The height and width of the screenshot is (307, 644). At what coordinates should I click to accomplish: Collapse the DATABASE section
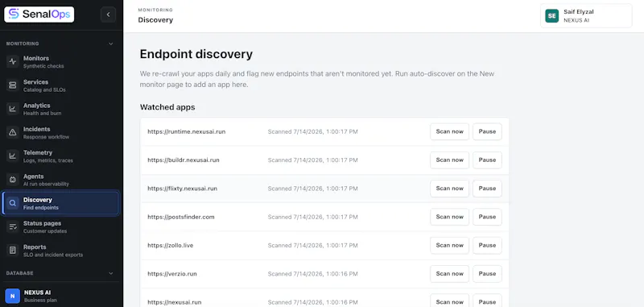coord(110,273)
